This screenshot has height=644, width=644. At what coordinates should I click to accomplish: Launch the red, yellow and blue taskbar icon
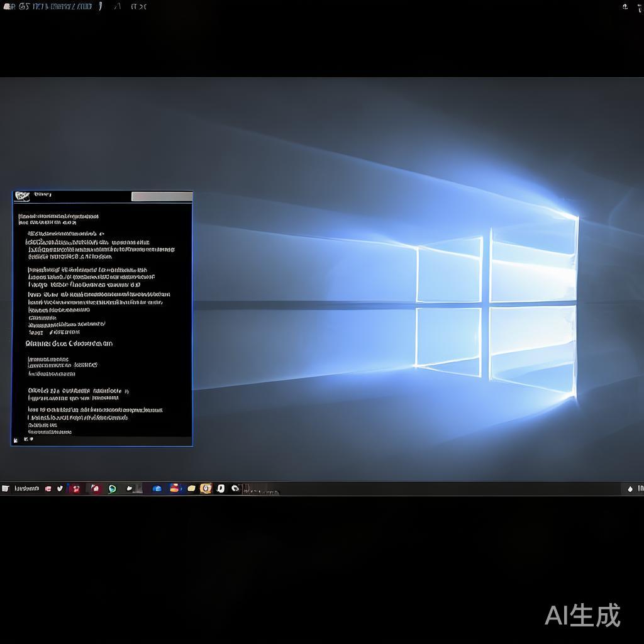pyautogui.click(x=175, y=488)
